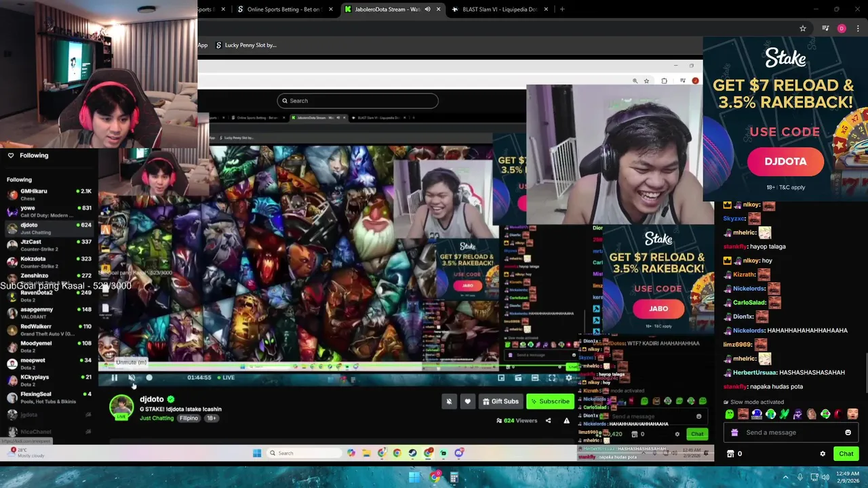Click the LIVE indicator in player
868x488 pixels.
tap(226, 378)
